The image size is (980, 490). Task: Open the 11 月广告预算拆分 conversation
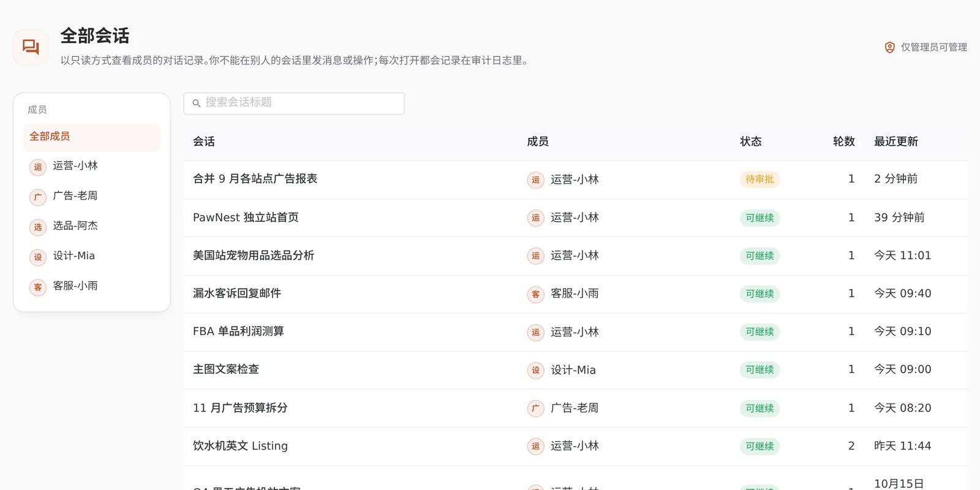coord(240,408)
